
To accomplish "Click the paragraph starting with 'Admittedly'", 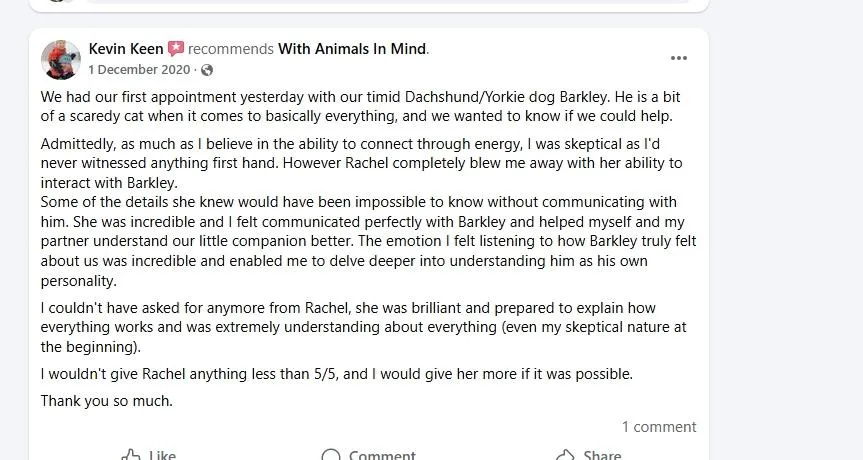I will pos(362,163).
